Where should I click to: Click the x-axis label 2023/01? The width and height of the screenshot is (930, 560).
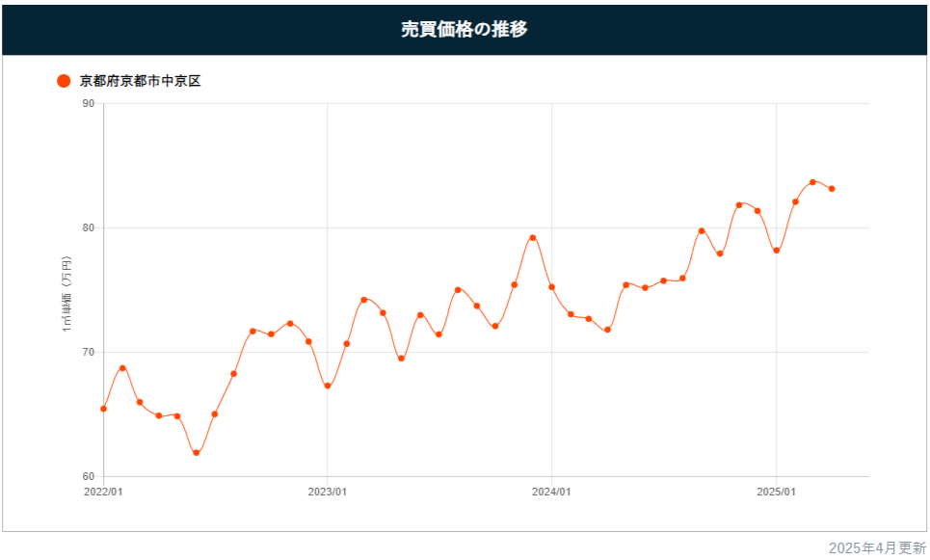click(328, 492)
